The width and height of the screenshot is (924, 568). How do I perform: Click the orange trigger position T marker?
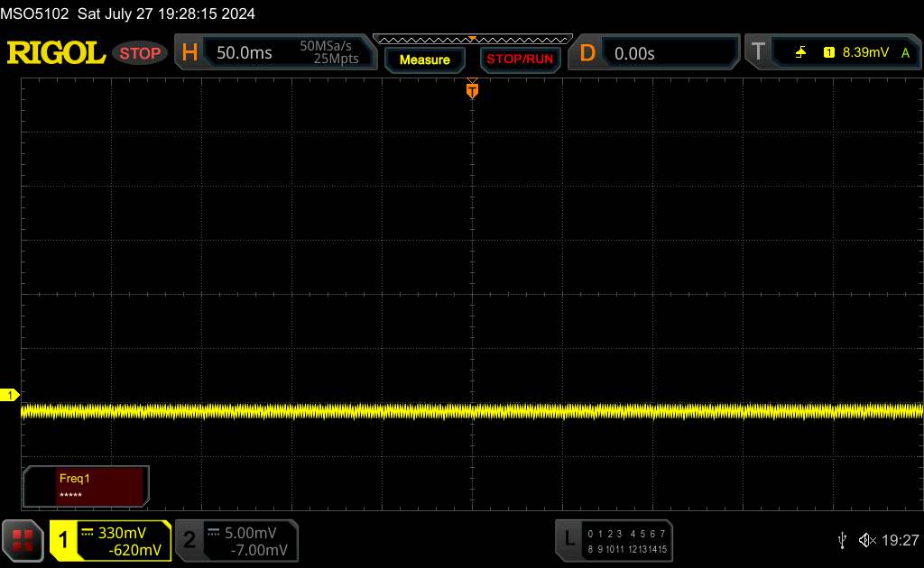pos(472,89)
